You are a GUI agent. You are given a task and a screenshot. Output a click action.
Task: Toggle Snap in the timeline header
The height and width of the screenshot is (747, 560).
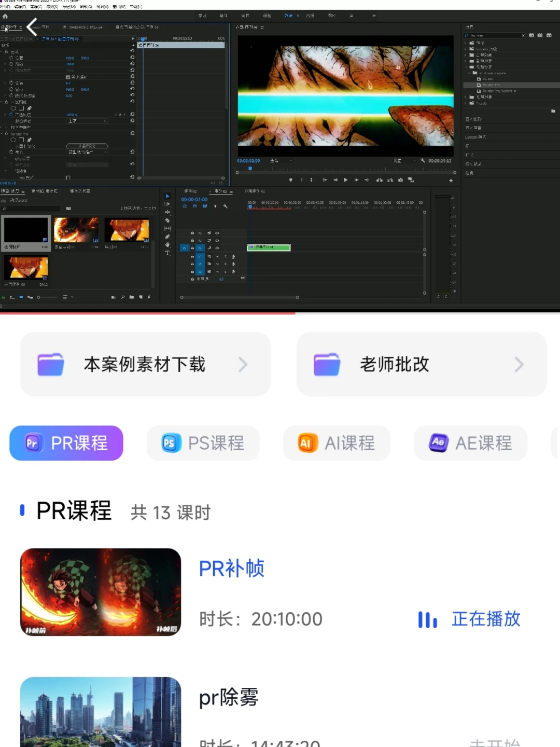pyautogui.click(x=194, y=206)
